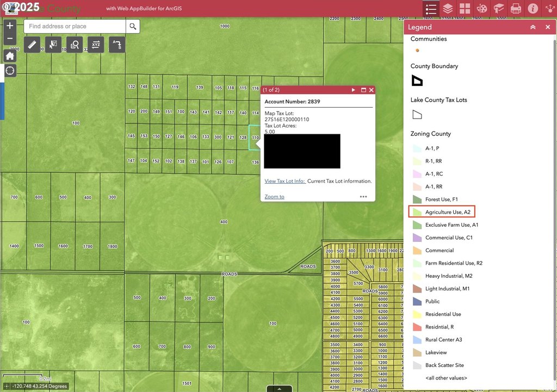Click the Find address or place field
This screenshot has width=557, height=392.
pyautogui.click(x=75, y=26)
